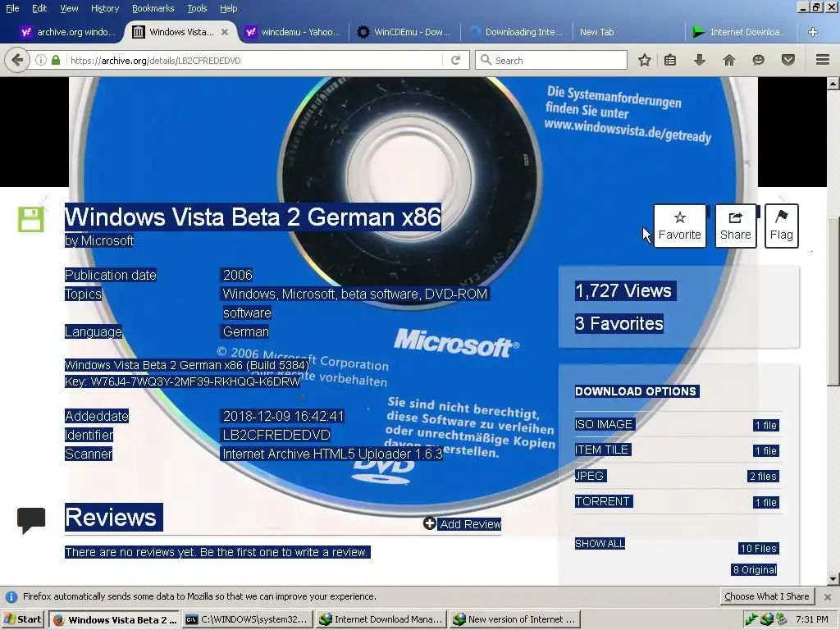The image size is (840, 630).
Task: Open the Firefox hamburger menu
Action: click(823, 59)
